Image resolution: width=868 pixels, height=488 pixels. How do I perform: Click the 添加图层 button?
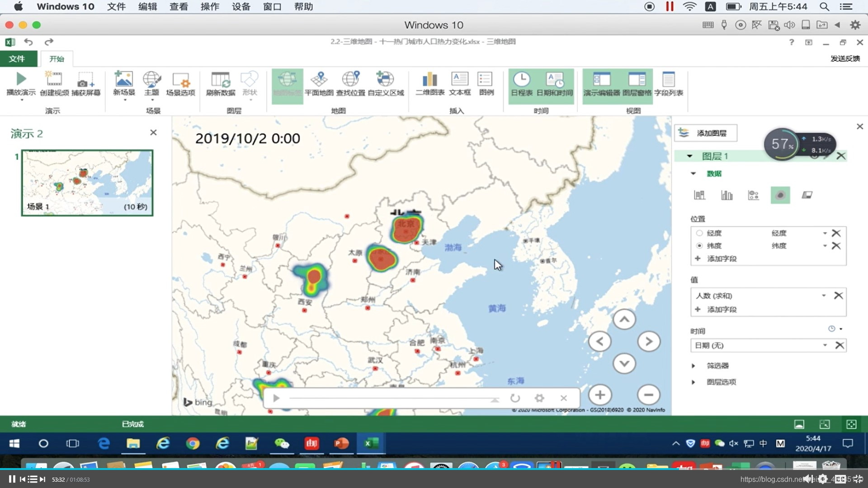tap(705, 133)
